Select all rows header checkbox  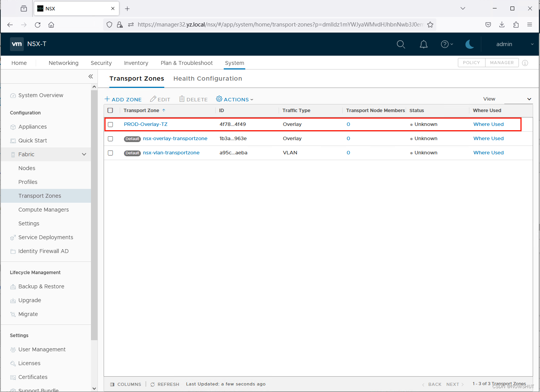pos(111,111)
